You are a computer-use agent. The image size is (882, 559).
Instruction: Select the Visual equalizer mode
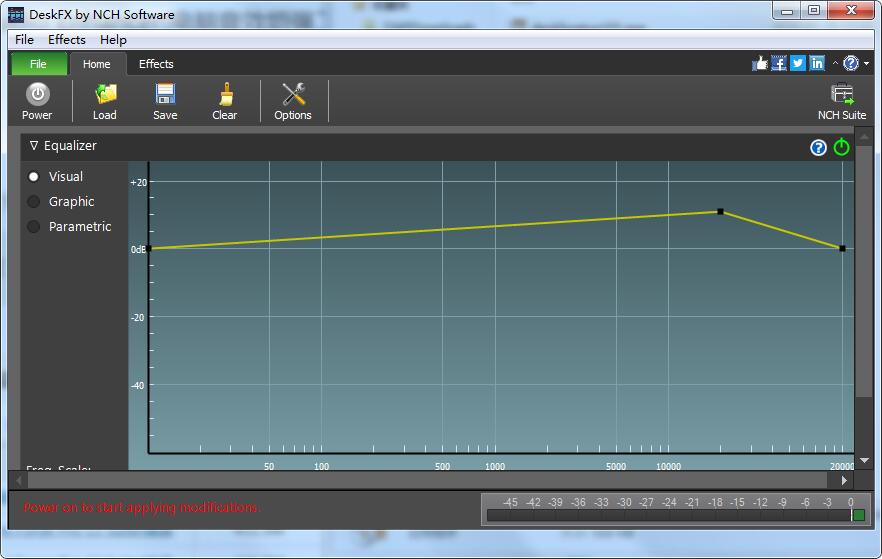click(34, 176)
